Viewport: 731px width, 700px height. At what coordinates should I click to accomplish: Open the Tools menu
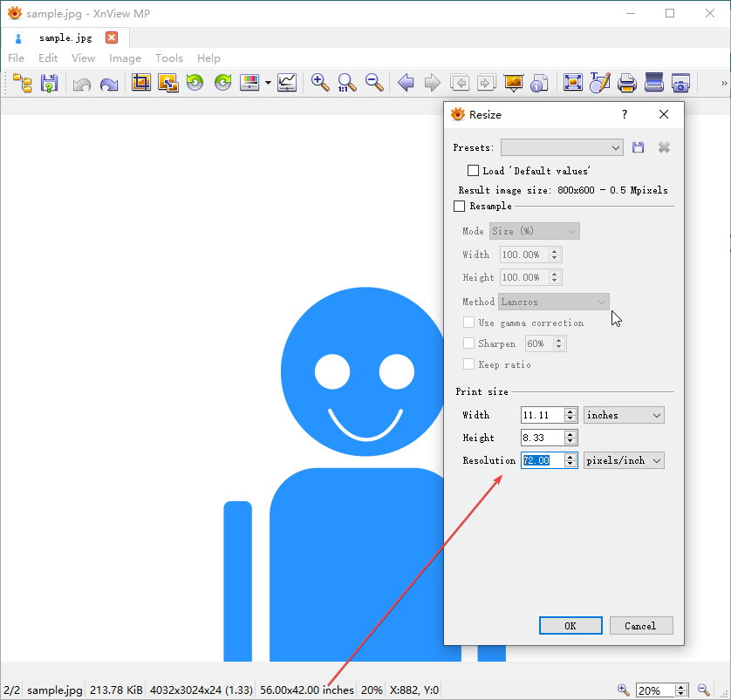169,58
